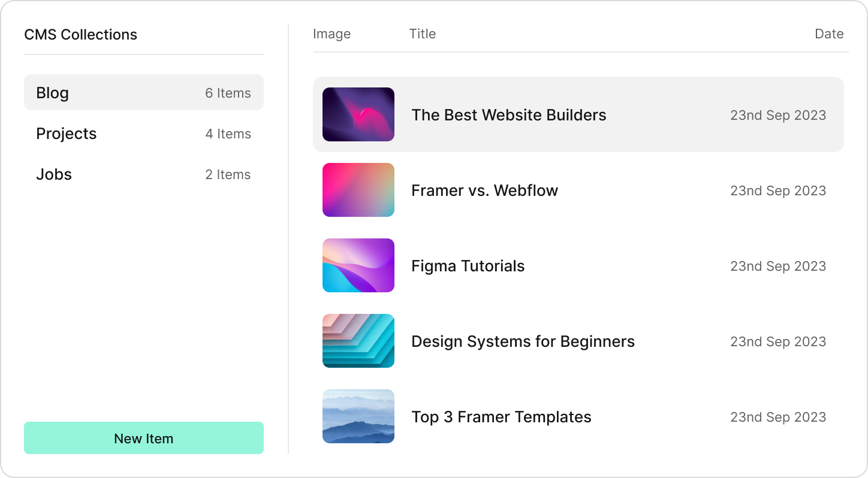Image resolution: width=868 pixels, height=478 pixels.
Task: Open Design Systems for Beginners teal thumbnail
Action: [358, 341]
